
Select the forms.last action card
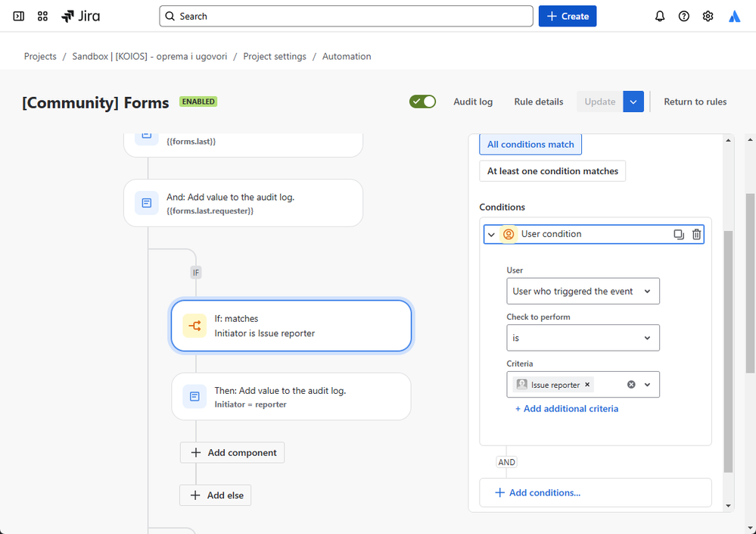244,144
